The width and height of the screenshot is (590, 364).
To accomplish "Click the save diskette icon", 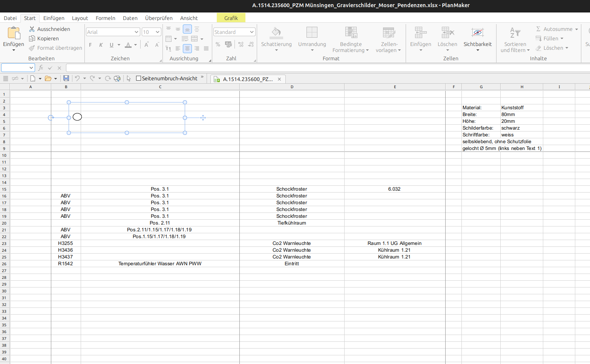I will (x=66, y=78).
